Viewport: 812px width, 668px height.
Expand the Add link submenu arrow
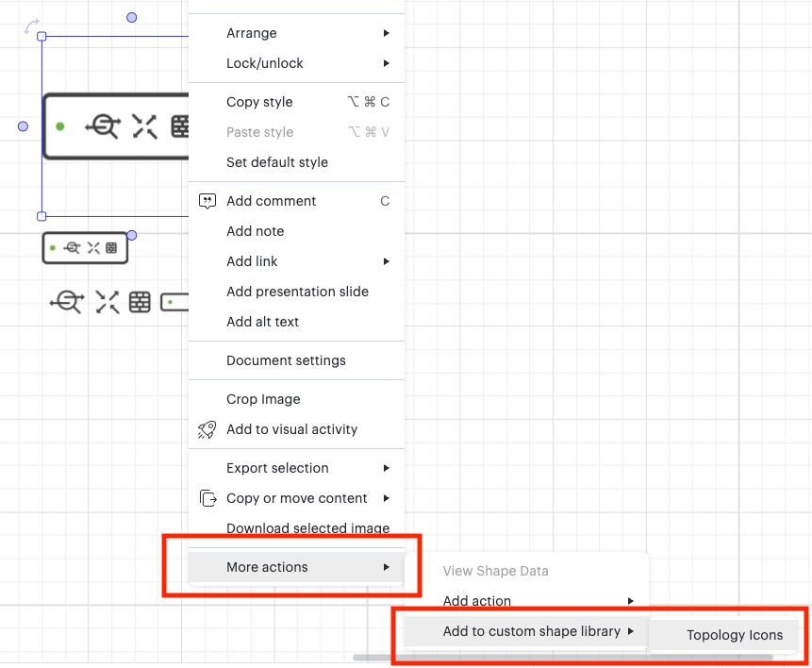pos(386,261)
